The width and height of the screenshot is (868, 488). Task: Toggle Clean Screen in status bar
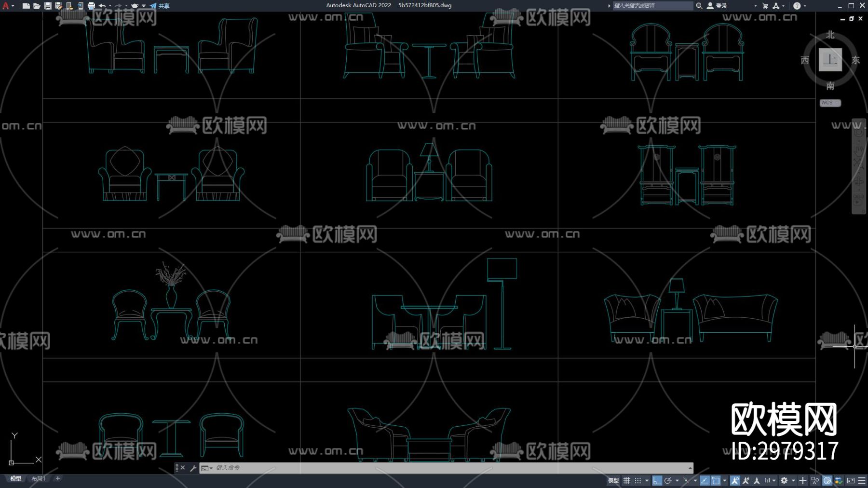pyautogui.click(x=851, y=480)
